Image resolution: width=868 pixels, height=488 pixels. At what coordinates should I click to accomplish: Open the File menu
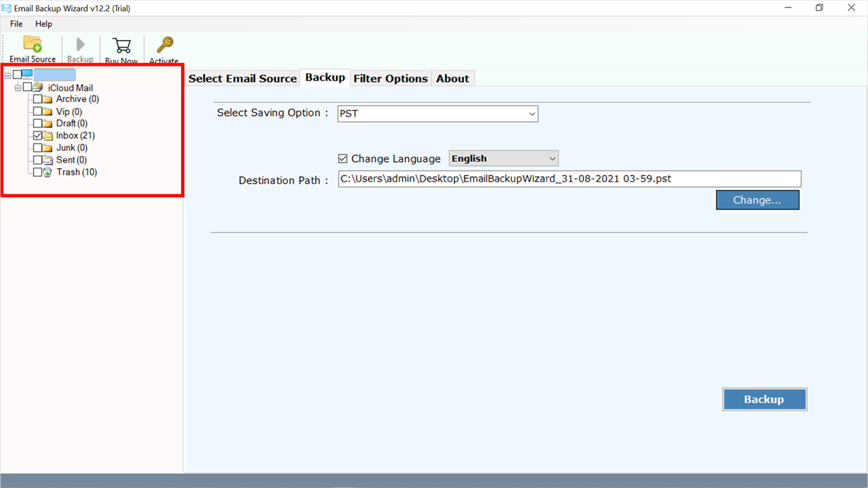pos(16,24)
